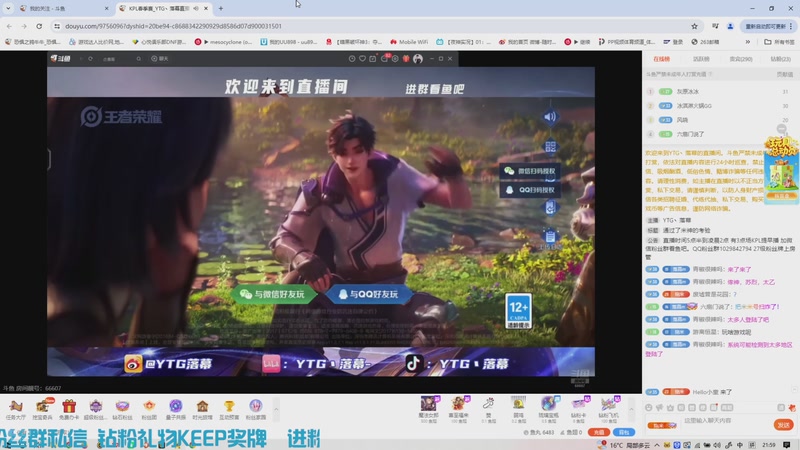Open the 时光旅馆 house icon
Viewport: 800px width, 450px height.
pyautogui.click(x=202, y=409)
